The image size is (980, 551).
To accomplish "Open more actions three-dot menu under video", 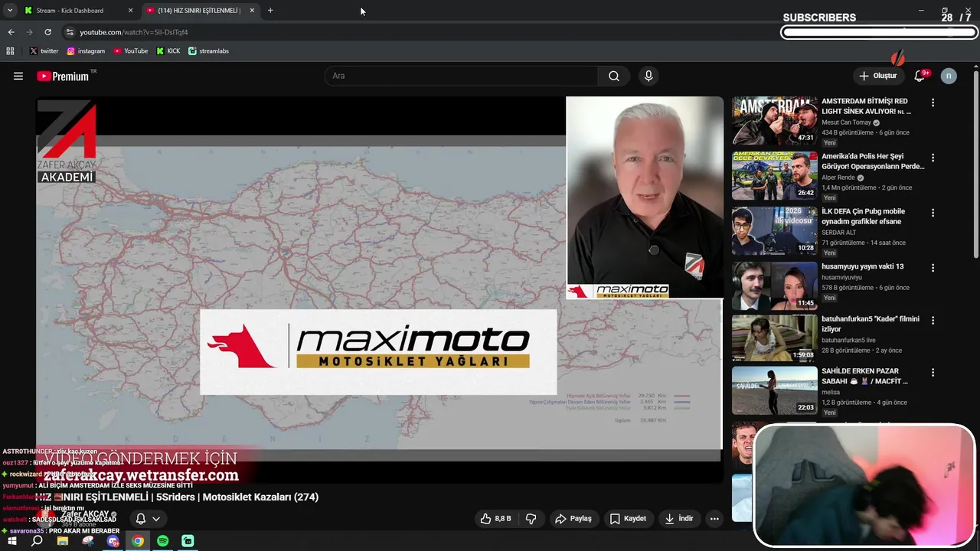I will point(714,518).
